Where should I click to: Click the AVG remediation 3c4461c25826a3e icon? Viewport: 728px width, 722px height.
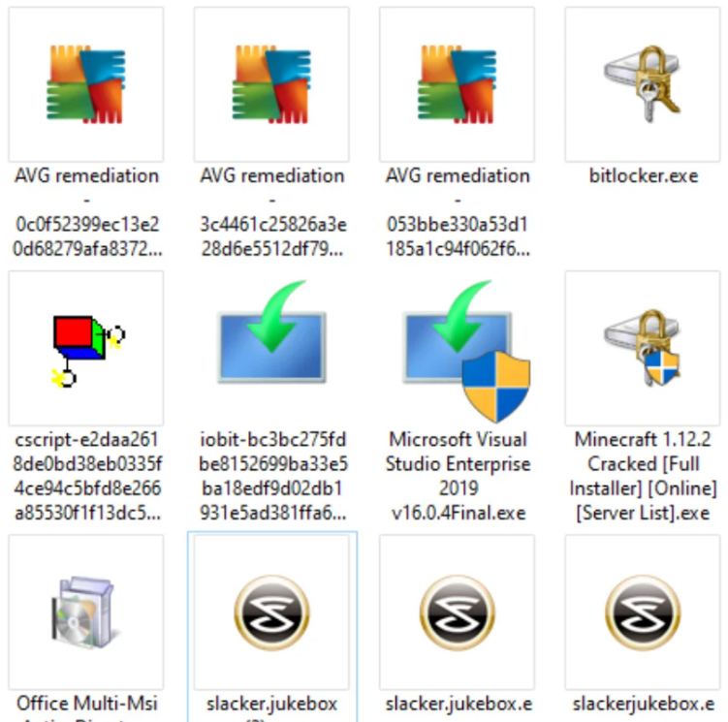[271, 84]
